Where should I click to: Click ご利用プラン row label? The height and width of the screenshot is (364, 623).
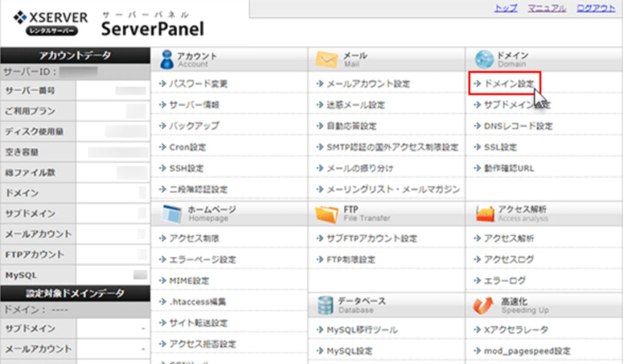point(30,111)
